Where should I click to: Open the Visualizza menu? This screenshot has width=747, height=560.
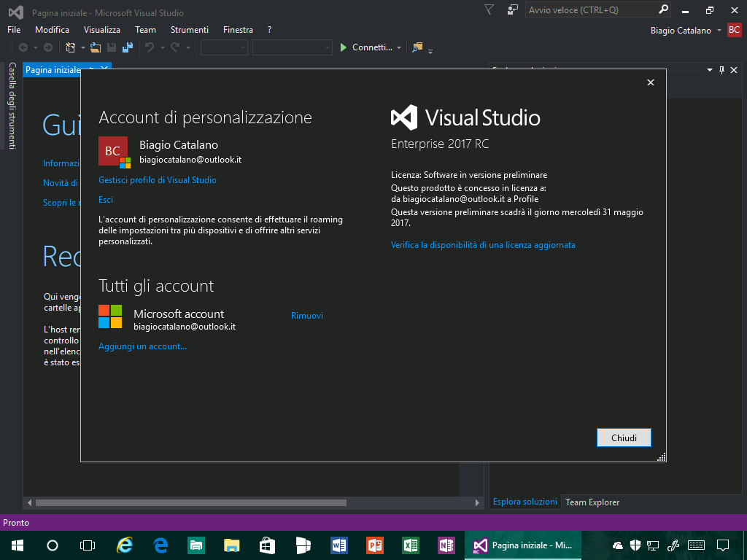pyautogui.click(x=102, y=29)
